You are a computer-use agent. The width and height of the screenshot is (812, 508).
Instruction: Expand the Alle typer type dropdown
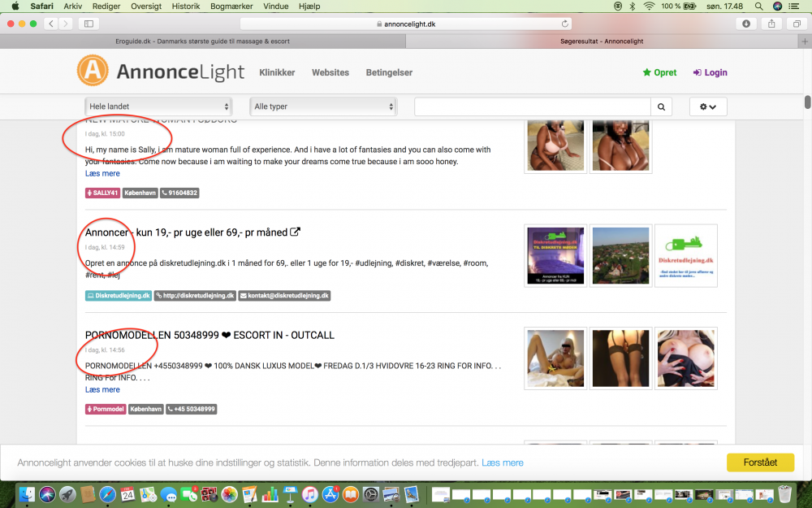click(323, 106)
